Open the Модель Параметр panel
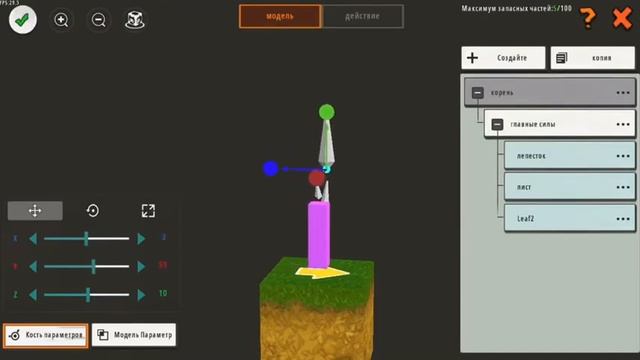640x360 pixels. click(134, 335)
